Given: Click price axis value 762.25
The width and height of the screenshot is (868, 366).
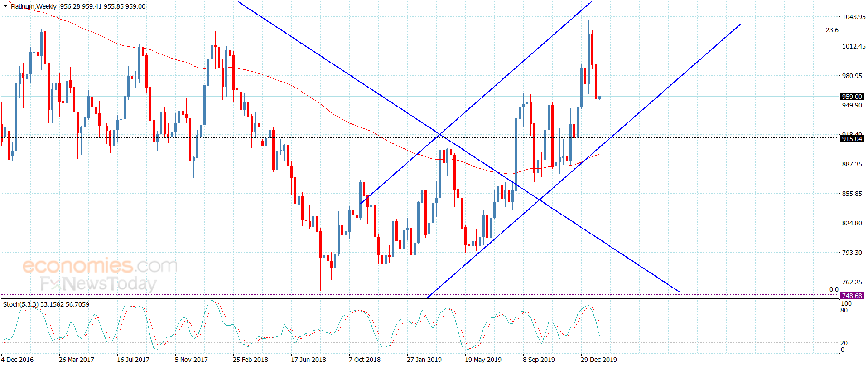Looking at the screenshot, I should [x=852, y=282].
